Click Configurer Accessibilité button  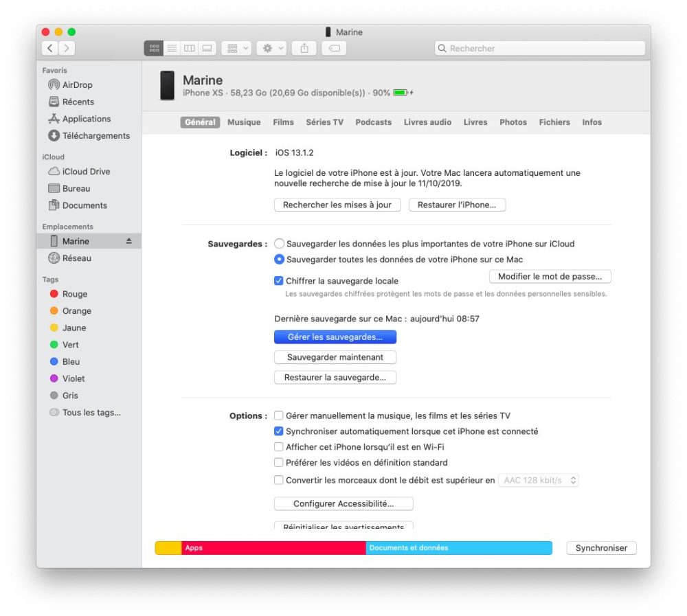coord(343,504)
